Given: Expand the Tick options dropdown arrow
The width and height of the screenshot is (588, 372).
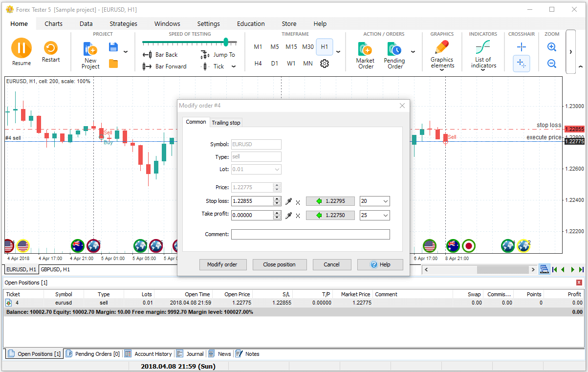Looking at the screenshot, I should 234,66.
